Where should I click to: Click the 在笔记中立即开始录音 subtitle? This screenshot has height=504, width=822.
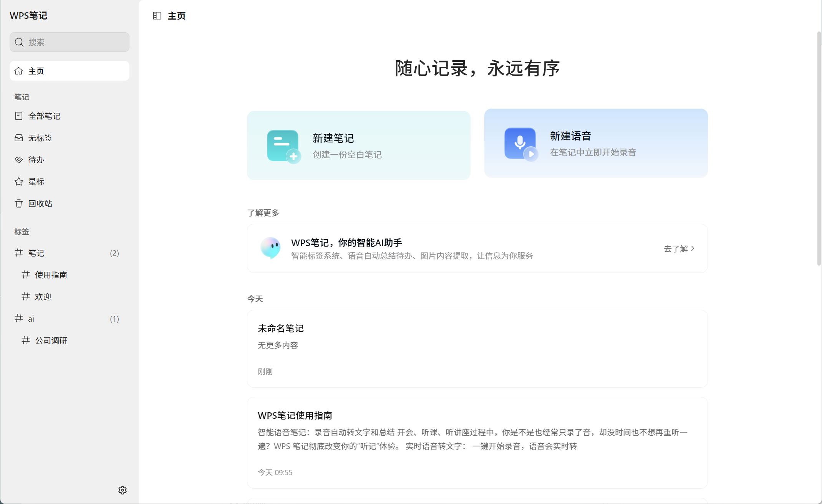coord(593,152)
